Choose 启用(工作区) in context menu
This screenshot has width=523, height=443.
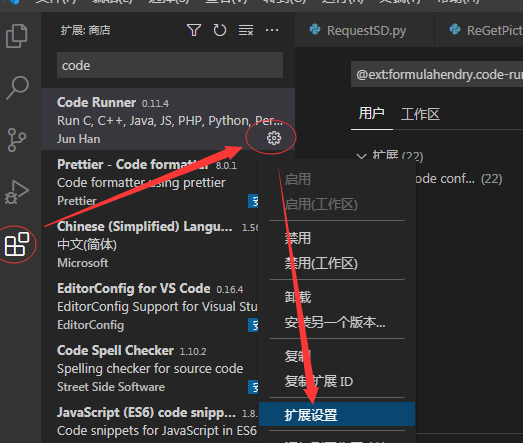click(337, 204)
